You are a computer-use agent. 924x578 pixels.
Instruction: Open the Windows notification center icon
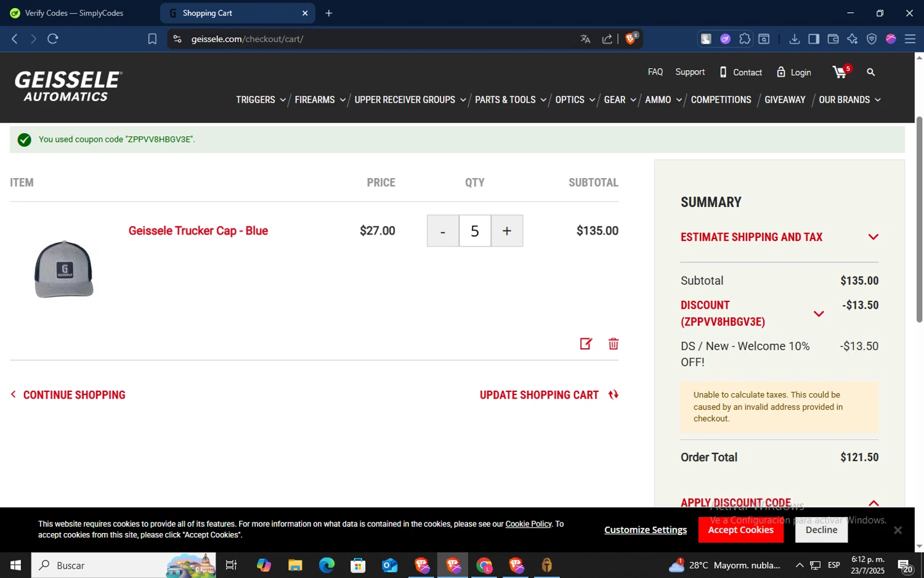click(x=905, y=565)
